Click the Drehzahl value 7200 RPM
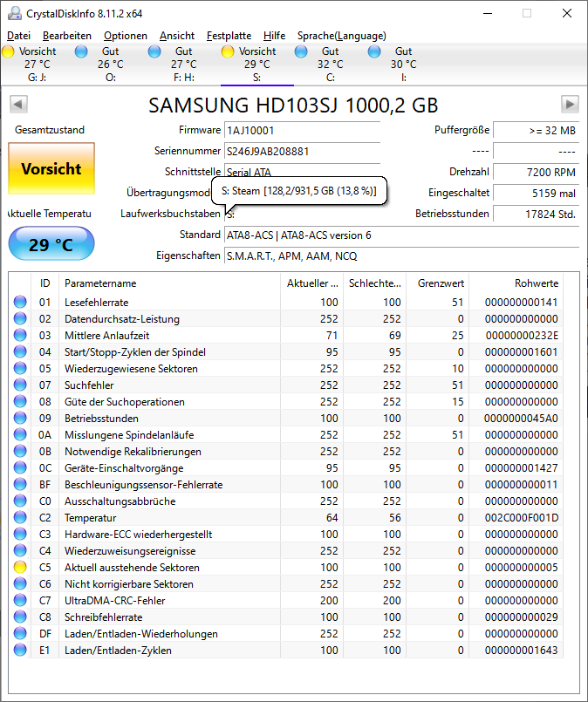Image resolution: width=588 pixels, height=702 pixels. pyautogui.click(x=536, y=173)
